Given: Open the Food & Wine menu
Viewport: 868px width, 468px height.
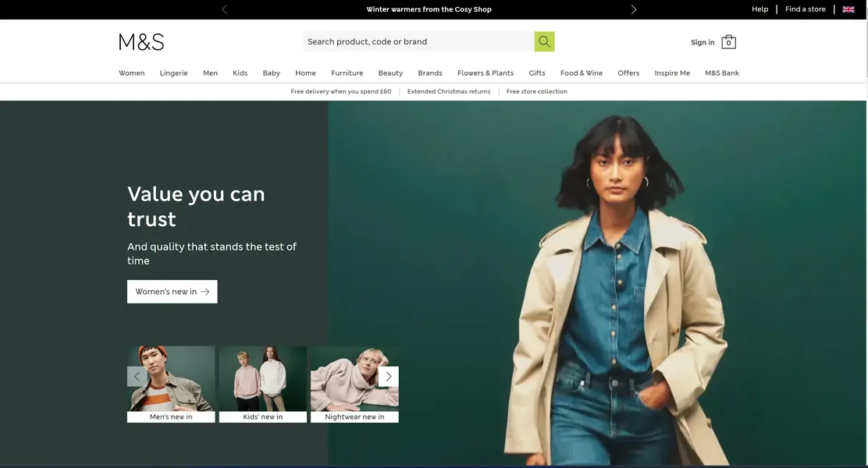Looking at the screenshot, I should click(582, 73).
